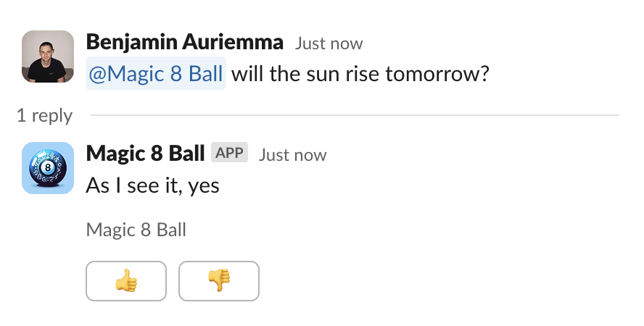Open the thread via the 1 reply label

pyautogui.click(x=45, y=116)
